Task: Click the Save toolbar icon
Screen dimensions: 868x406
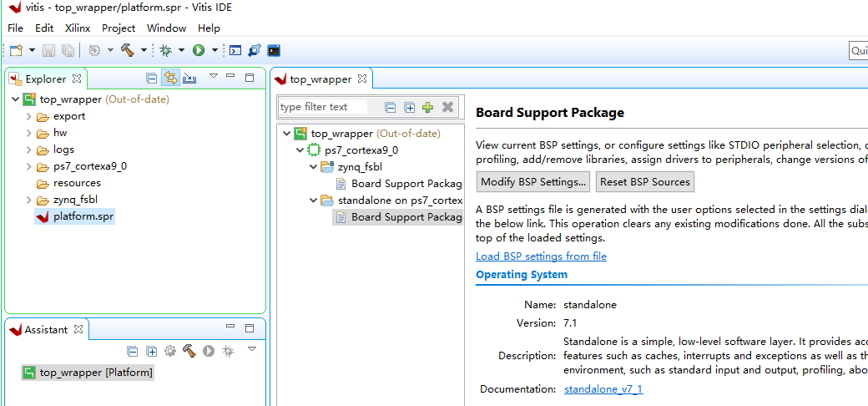Action: point(48,50)
